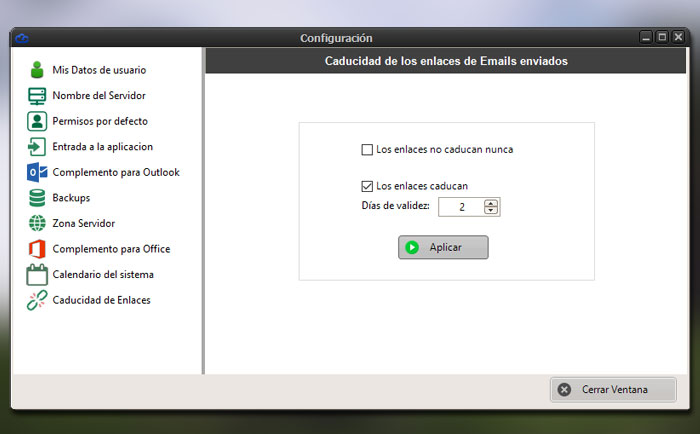
Task: Click the Cerrar Ventana button
Action: (x=613, y=389)
